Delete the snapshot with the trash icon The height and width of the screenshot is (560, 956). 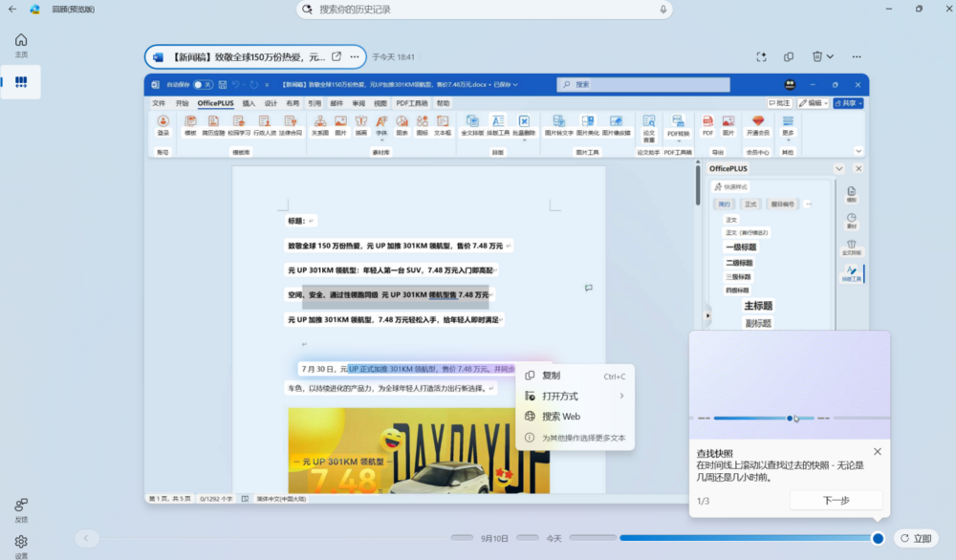(817, 56)
